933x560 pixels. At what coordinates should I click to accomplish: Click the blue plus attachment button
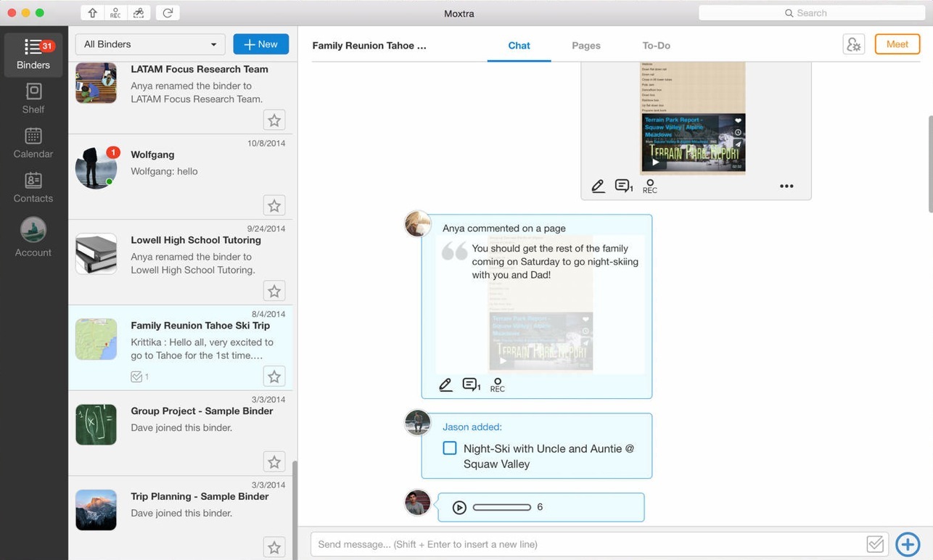(x=908, y=544)
